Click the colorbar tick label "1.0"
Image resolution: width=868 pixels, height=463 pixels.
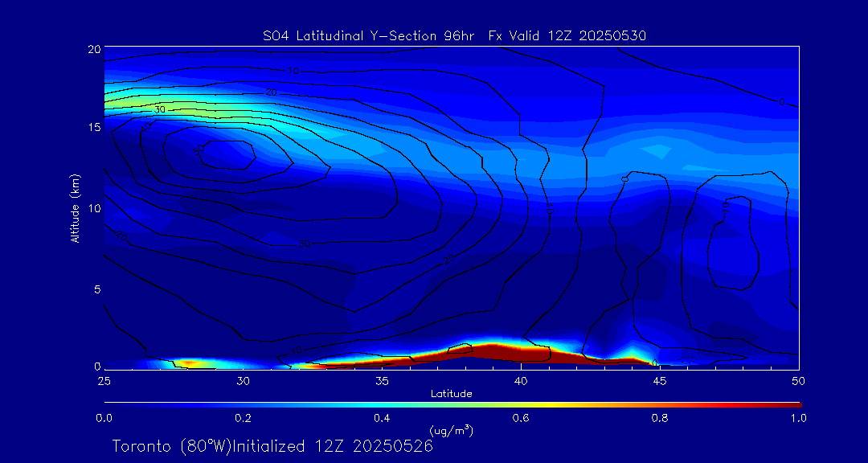pyautogui.click(x=797, y=419)
